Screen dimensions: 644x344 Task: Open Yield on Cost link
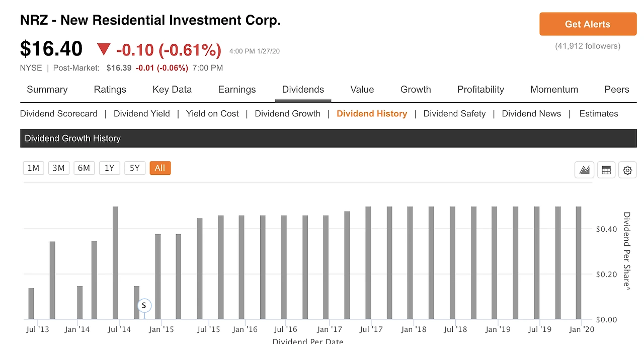(212, 114)
